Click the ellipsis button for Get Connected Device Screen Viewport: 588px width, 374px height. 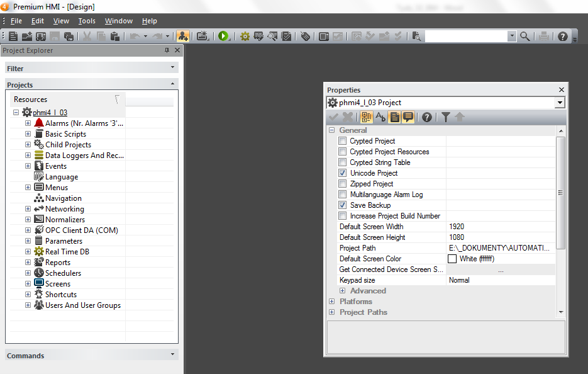click(501, 269)
